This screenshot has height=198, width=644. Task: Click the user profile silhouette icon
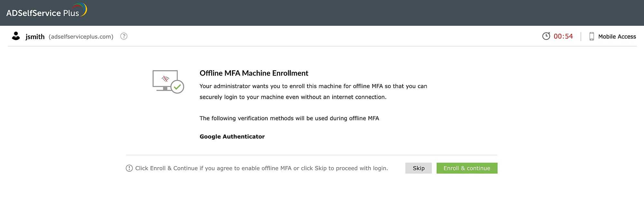click(16, 36)
